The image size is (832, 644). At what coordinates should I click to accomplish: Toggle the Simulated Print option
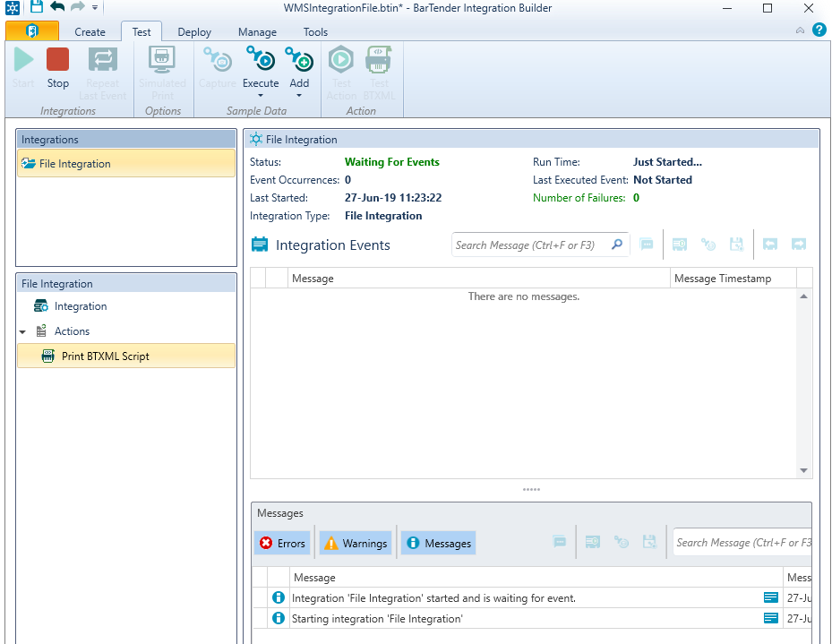[162, 73]
